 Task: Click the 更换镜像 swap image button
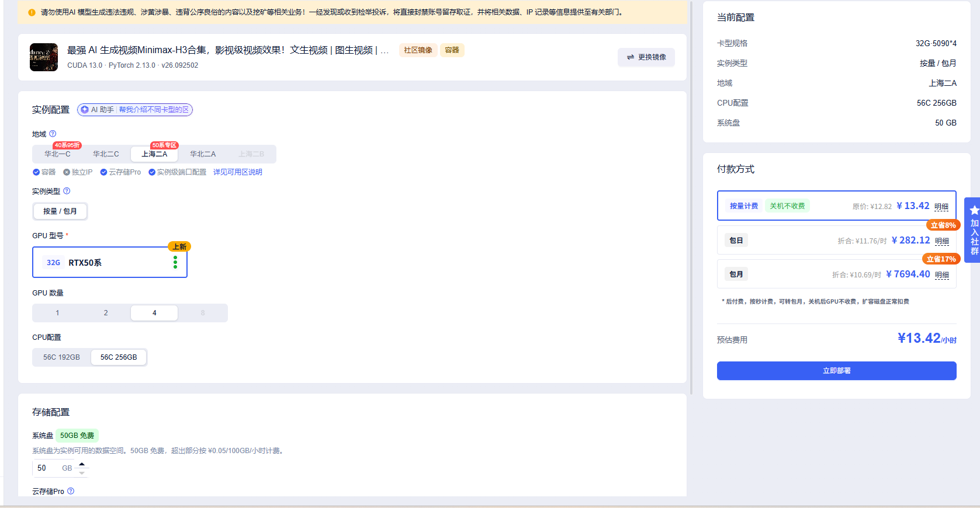646,57
